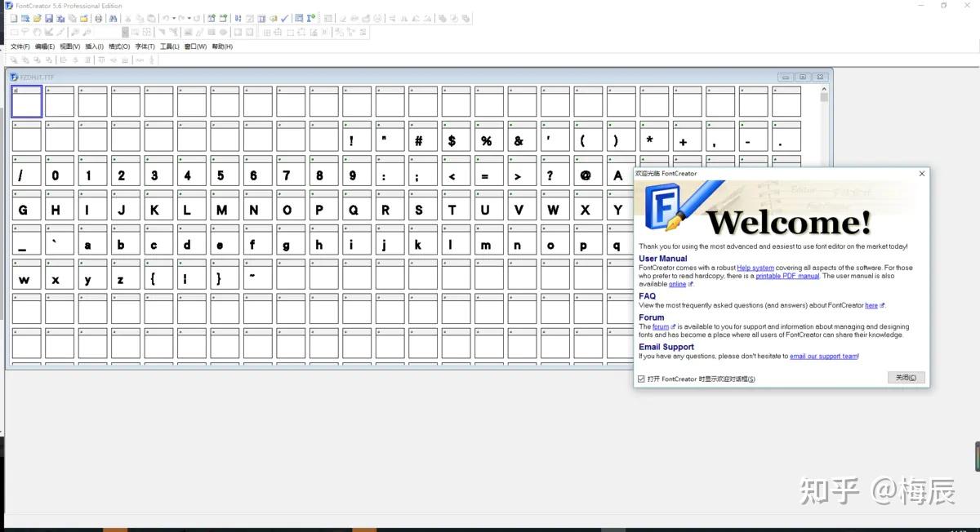Image resolution: width=980 pixels, height=532 pixels.
Task: Select the underscore glyph cell
Action: tap(27, 240)
